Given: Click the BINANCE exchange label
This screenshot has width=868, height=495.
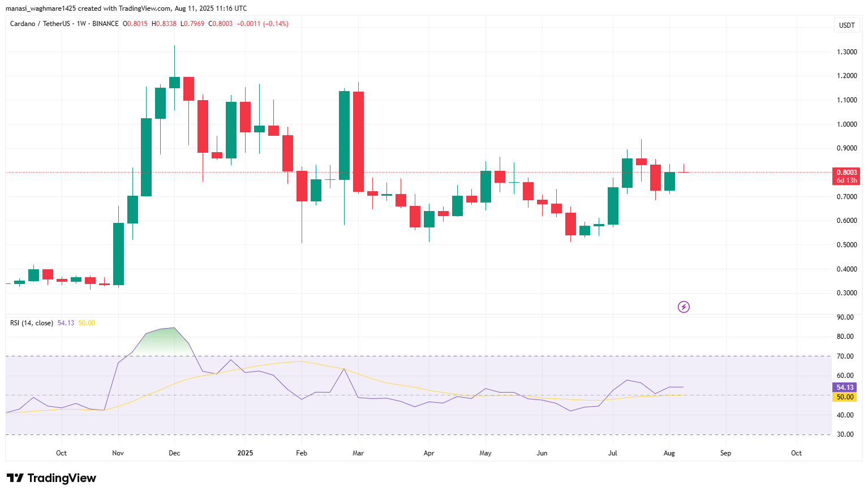Looking at the screenshot, I should coord(104,24).
